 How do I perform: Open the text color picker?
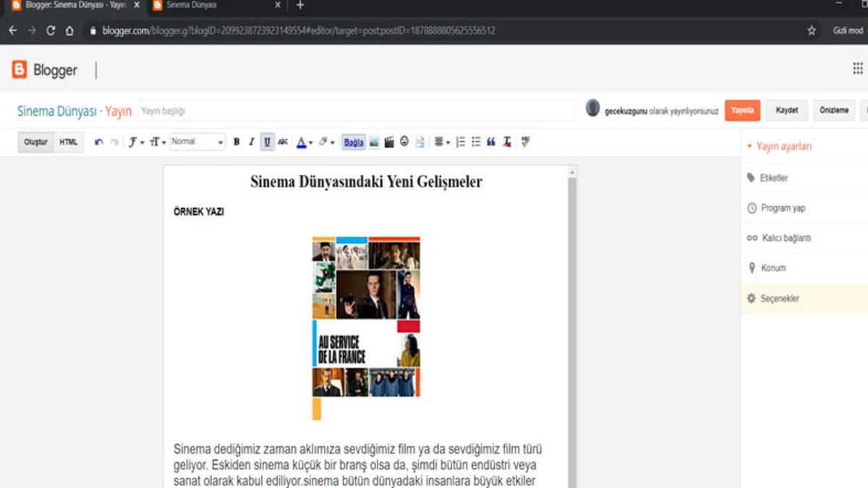tap(302, 142)
